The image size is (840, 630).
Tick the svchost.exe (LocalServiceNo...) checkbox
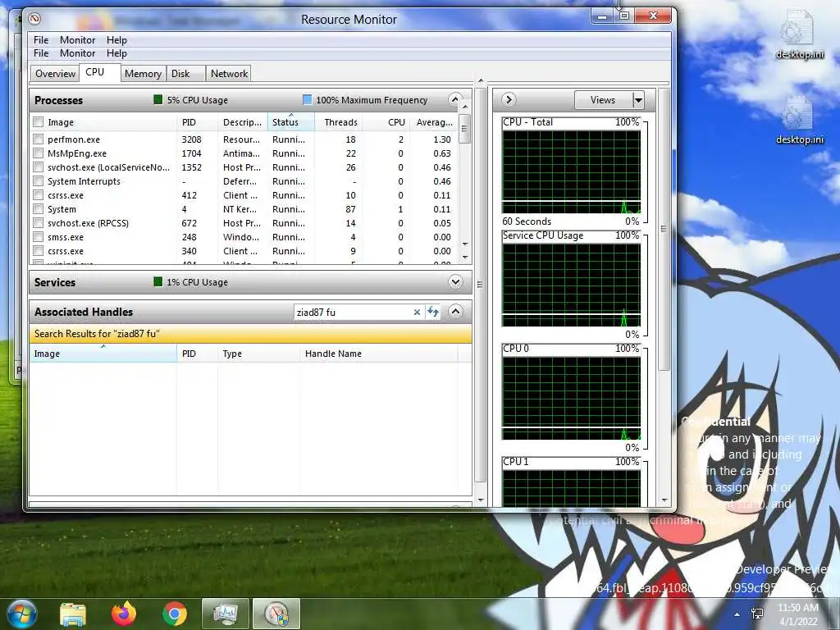click(x=38, y=167)
